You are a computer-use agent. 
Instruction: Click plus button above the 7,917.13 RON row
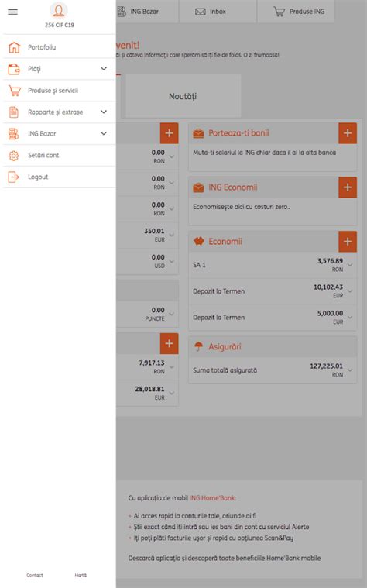169,343
